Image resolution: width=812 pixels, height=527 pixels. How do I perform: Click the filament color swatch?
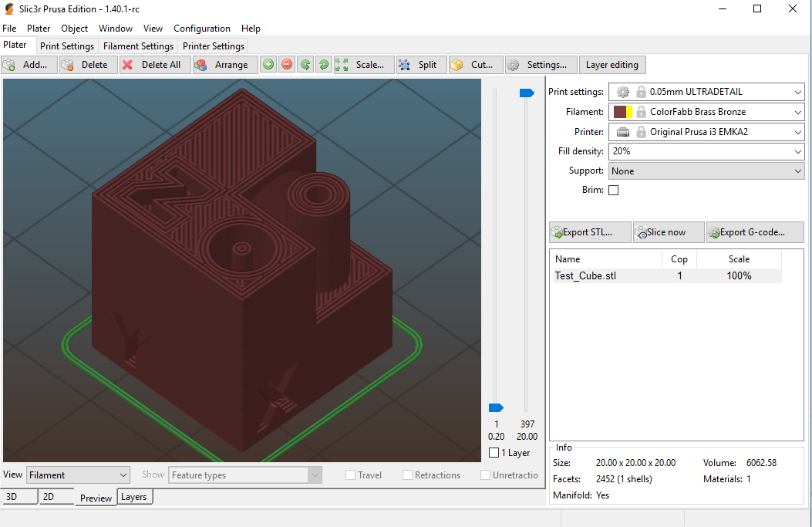623,111
